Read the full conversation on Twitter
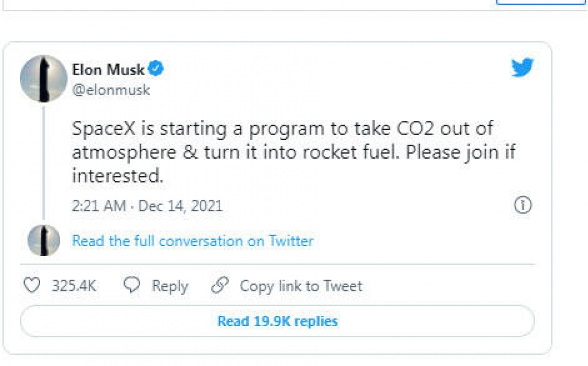The width and height of the screenshot is (588, 366). pos(193,241)
